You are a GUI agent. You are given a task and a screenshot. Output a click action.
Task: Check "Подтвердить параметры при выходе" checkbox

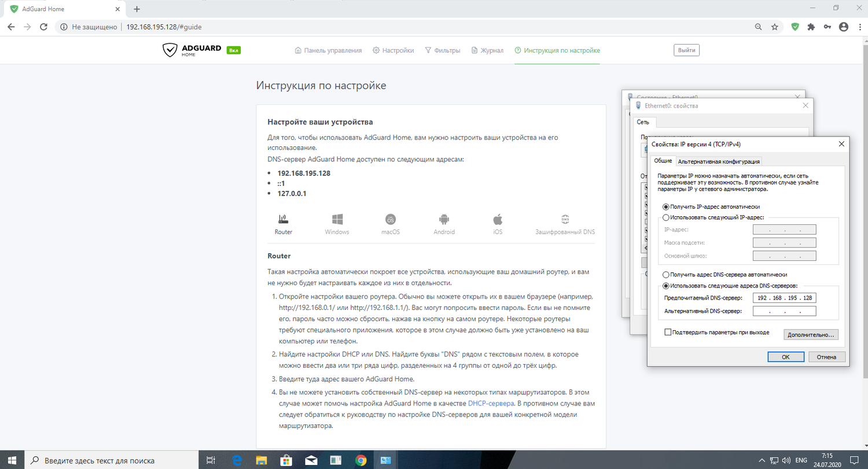pyautogui.click(x=668, y=333)
